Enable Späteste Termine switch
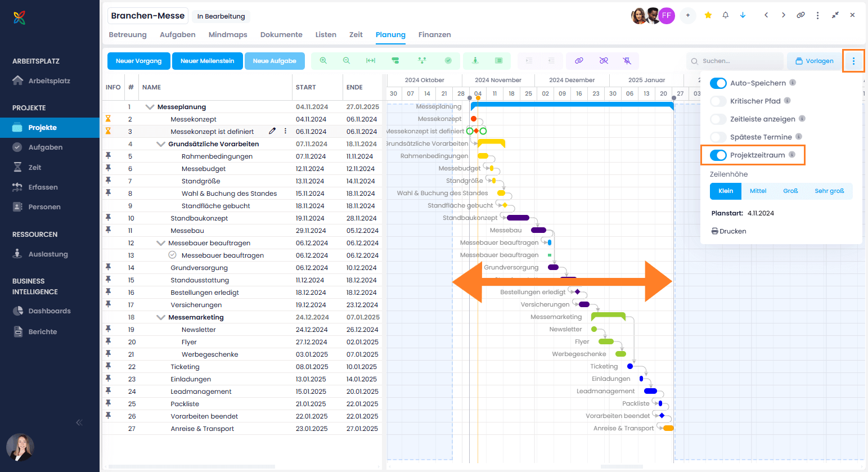Image resolution: width=868 pixels, height=472 pixels. (718, 137)
